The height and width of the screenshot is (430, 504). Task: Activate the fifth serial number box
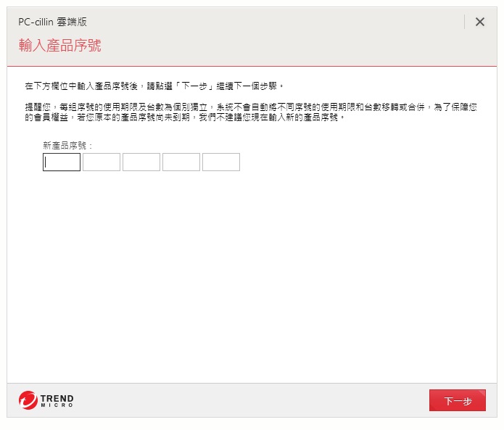pyautogui.click(x=221, y=162)
